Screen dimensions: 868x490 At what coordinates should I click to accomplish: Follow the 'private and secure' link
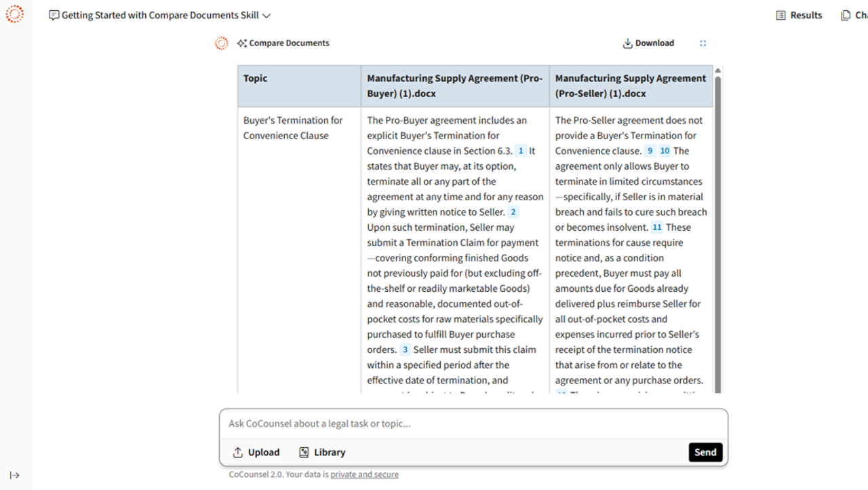[x=364, y=475]
